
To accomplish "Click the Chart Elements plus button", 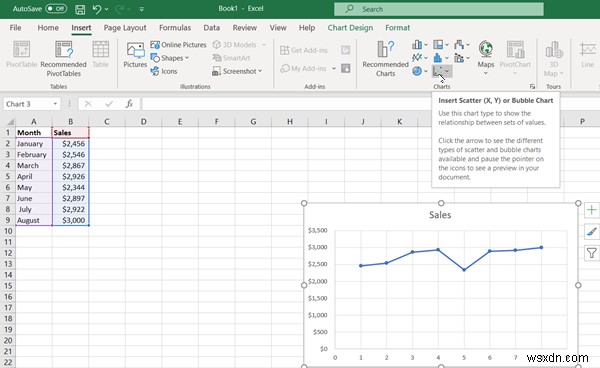I will pyautogui.click(x=592, y=210).
